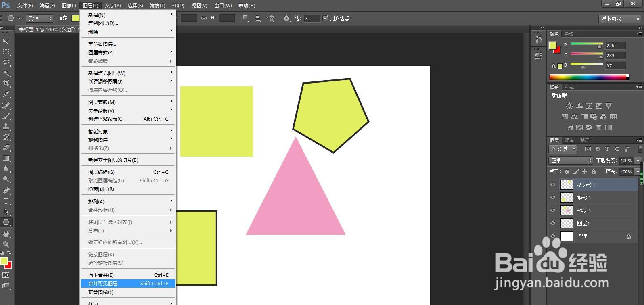Toggle Quick Mask mode icon

tap(6, 275)
